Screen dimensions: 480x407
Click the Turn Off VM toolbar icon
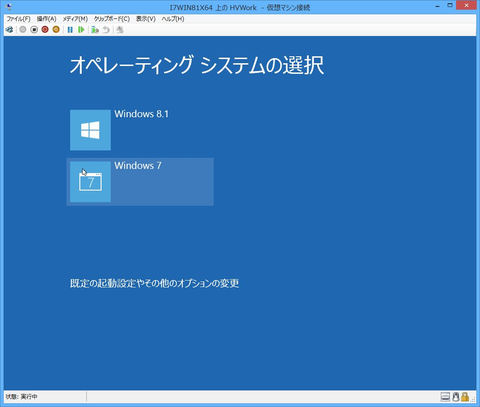point(34,30)
